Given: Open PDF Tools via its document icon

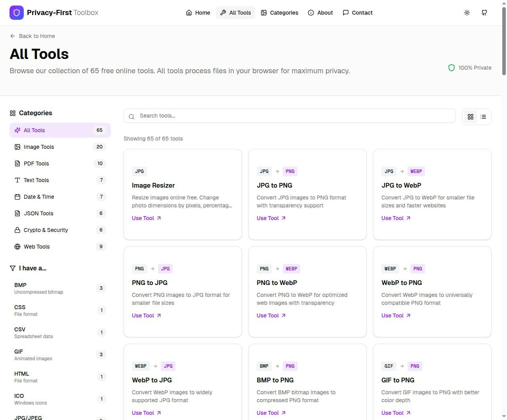Looking at the screenshot, I should [x=17, y=163].
